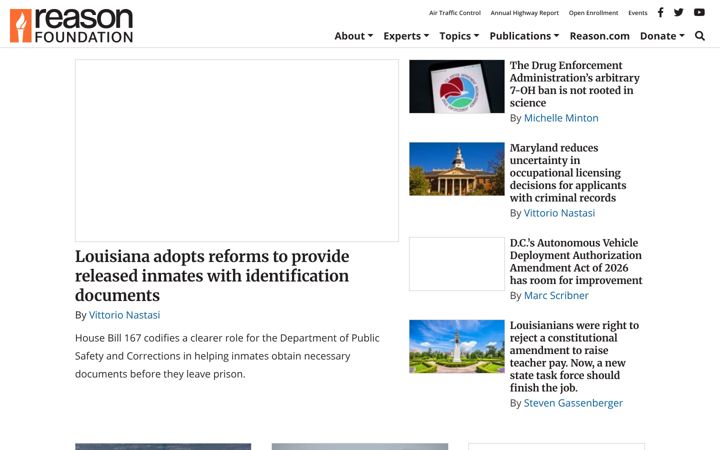The width and height of the screenshot is (720, 450).
Task: Expand the Experts dropdown menu
Action: [x=406, y=36]
